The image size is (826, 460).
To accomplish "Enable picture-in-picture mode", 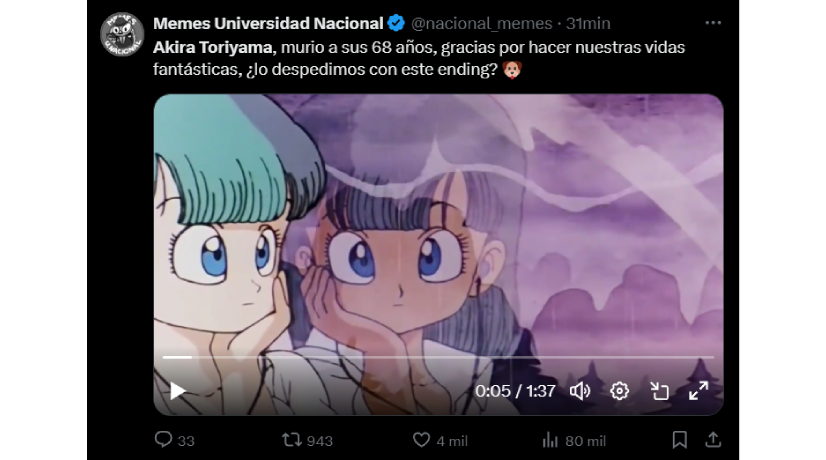I will 659,391.
